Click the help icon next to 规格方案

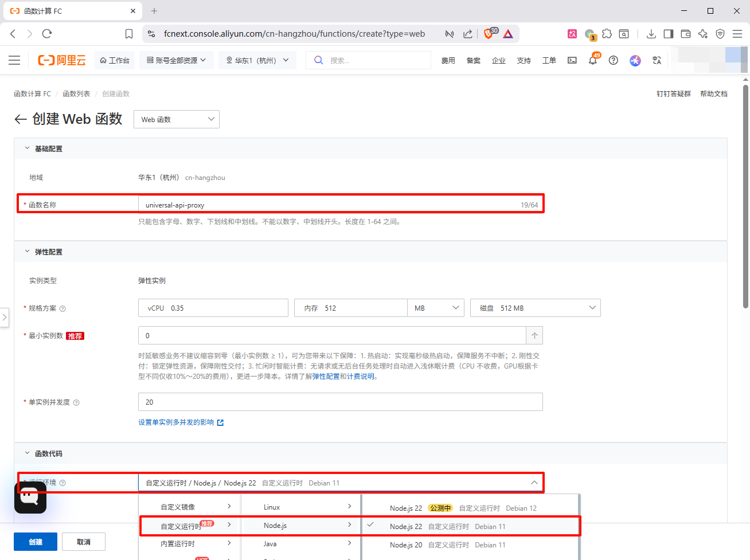pos(62,308)
